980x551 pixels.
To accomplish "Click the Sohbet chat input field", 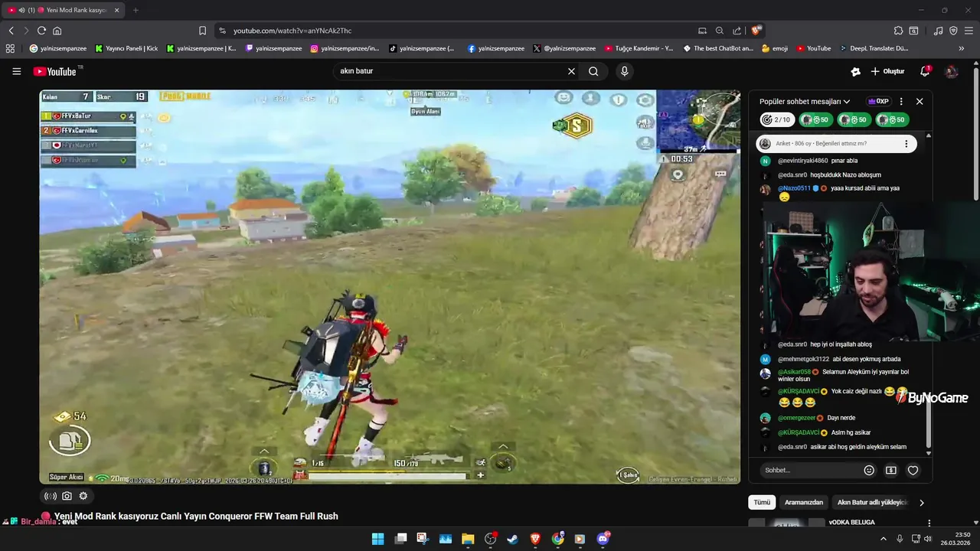I will click(810, 470).
